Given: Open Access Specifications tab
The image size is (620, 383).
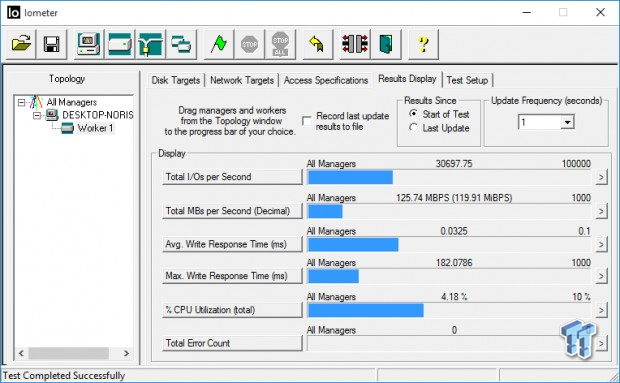Looking at the screenshot, I should (x=326, y=80).
